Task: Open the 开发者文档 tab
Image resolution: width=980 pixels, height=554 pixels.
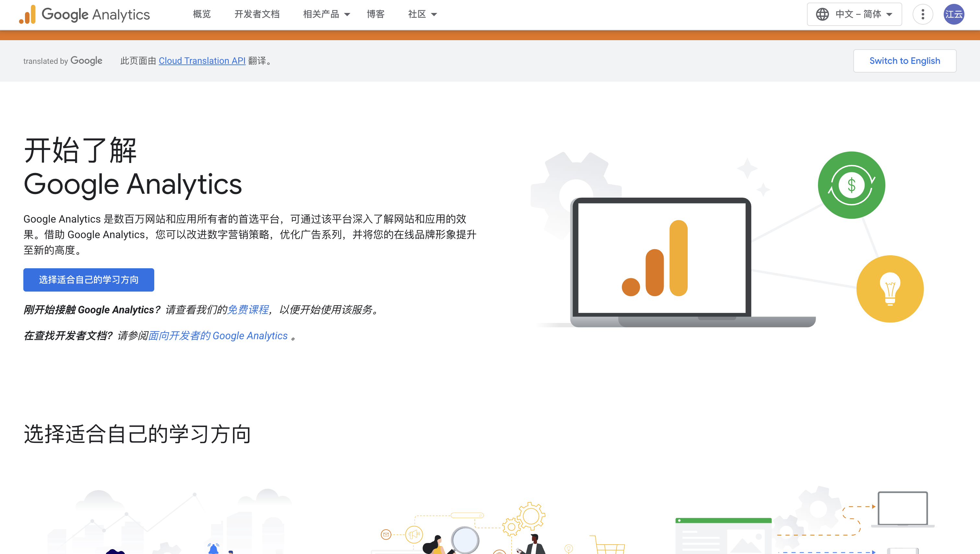Action: 257,15
